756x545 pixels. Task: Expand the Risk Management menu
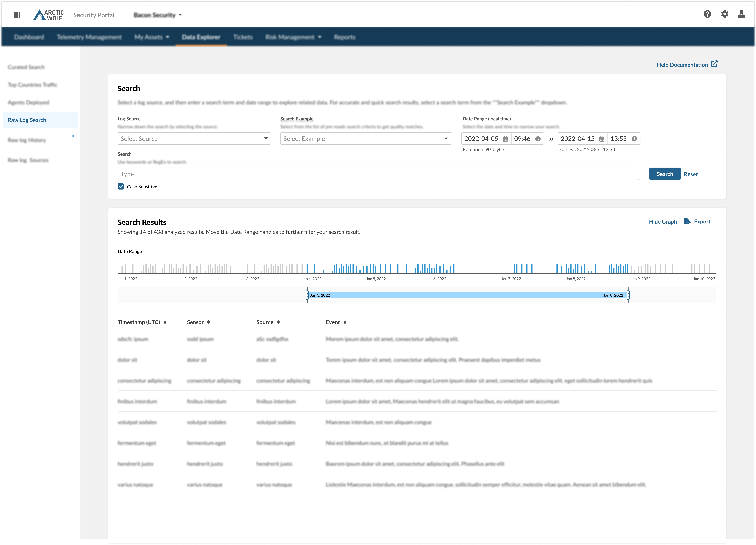(x=293, y=37)
